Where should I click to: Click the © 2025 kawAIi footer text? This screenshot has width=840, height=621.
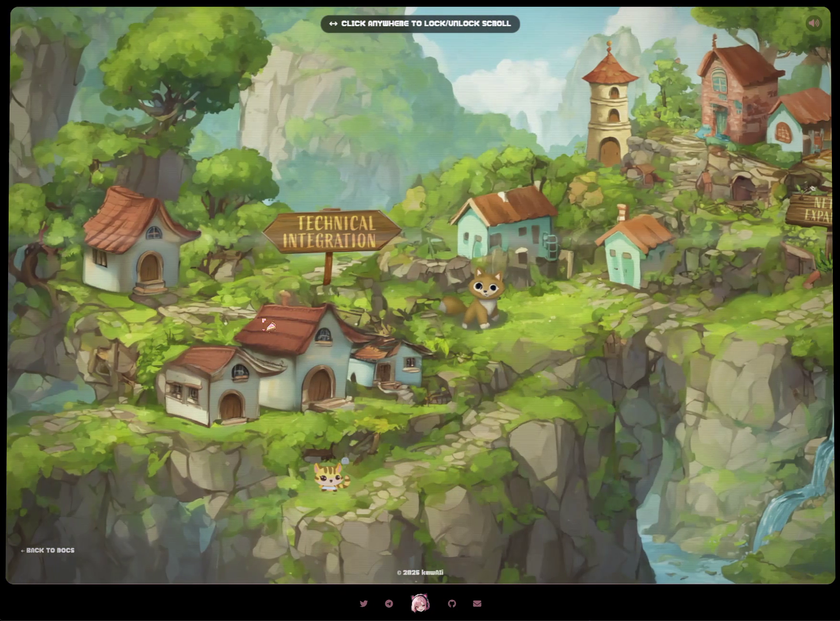click(x=420, y=572)
